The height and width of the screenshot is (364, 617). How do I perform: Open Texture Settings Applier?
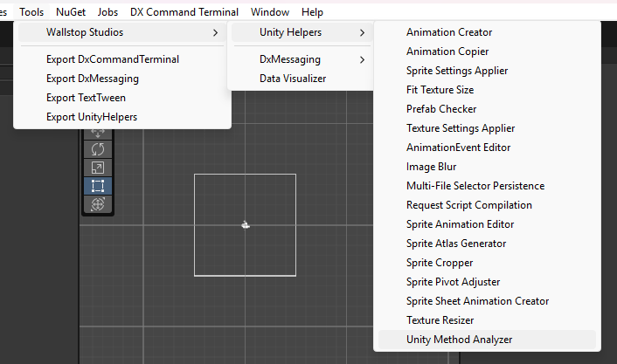pos(461,128)
